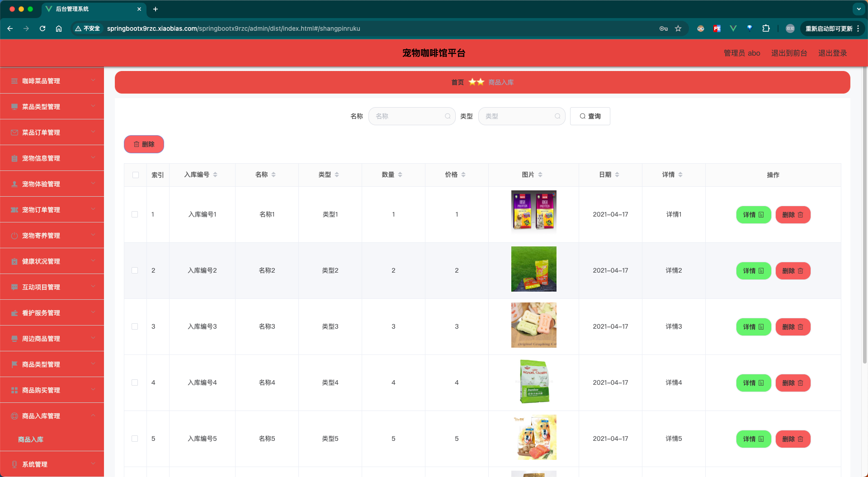Screen dimensions: 868x477
Task: Click the batch 删除 button above the table
Action: click(x=144, y=144)
